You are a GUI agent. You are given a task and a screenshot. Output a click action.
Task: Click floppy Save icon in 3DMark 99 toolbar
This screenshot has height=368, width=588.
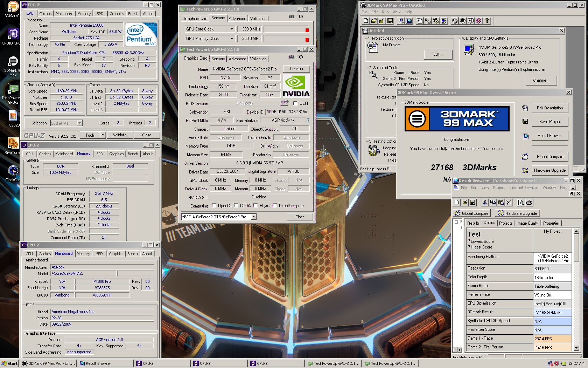click(x=390, y=21)
